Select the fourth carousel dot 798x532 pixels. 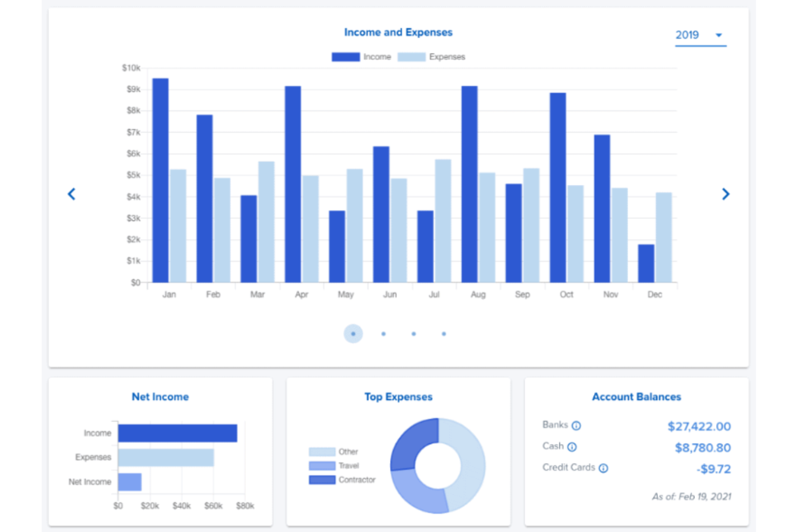coord(443,334)
